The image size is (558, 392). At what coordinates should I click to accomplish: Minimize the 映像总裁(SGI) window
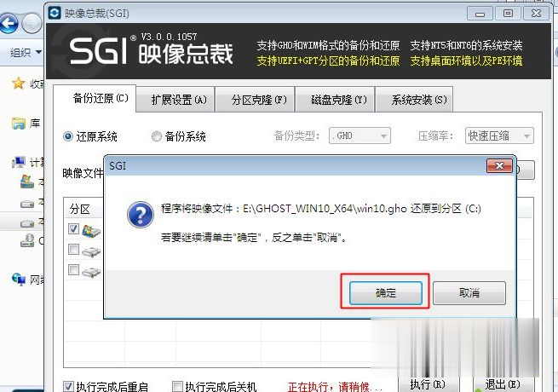coord(480,14)
